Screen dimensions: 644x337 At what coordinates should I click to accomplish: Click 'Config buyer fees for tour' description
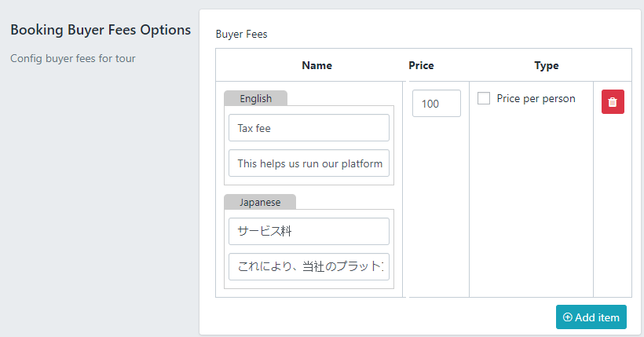coord(73,58)
